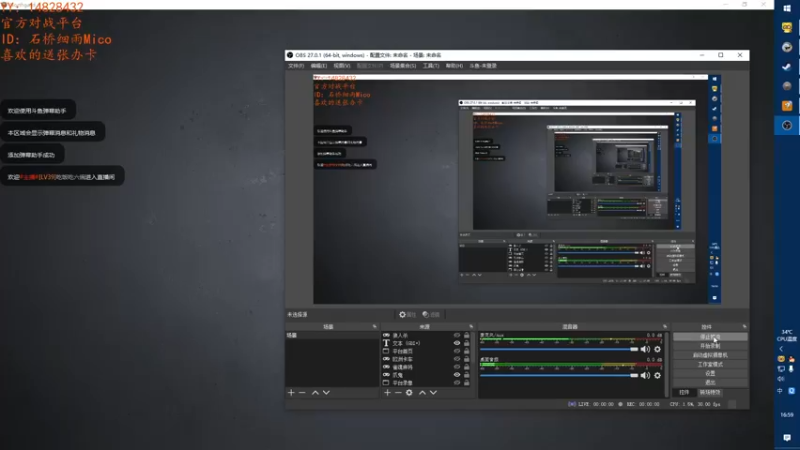Add a new scene with the plus icon under 场景 list
This screenshot has width=800, height=450.
tap(291, 393)
